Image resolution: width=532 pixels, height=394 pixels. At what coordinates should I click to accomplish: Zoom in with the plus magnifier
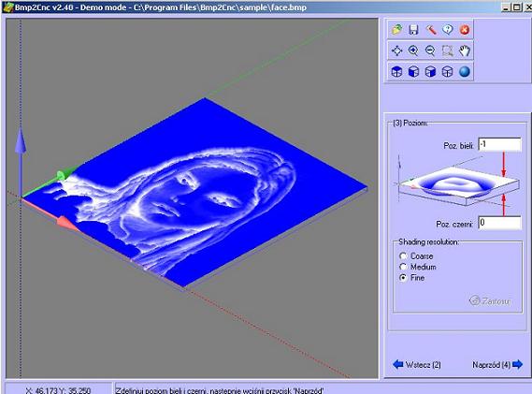(x=413, y=51)
